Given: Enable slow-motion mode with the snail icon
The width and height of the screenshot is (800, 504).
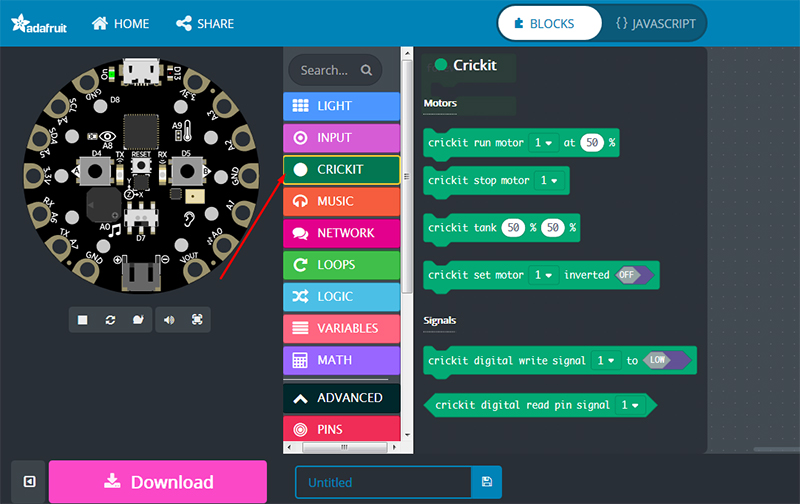Looking at the screenshot, I should 138,320.
